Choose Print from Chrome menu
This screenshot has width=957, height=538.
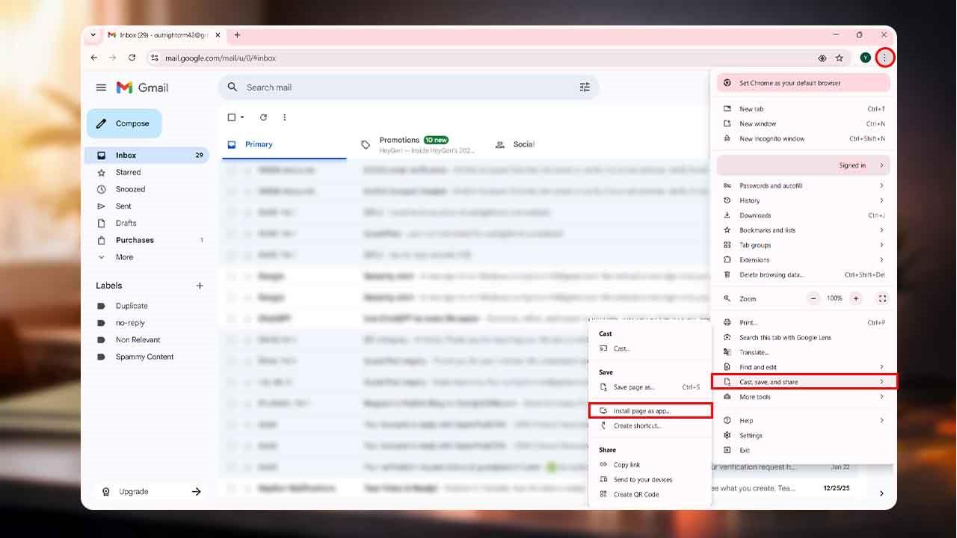(x=804, y=322)
